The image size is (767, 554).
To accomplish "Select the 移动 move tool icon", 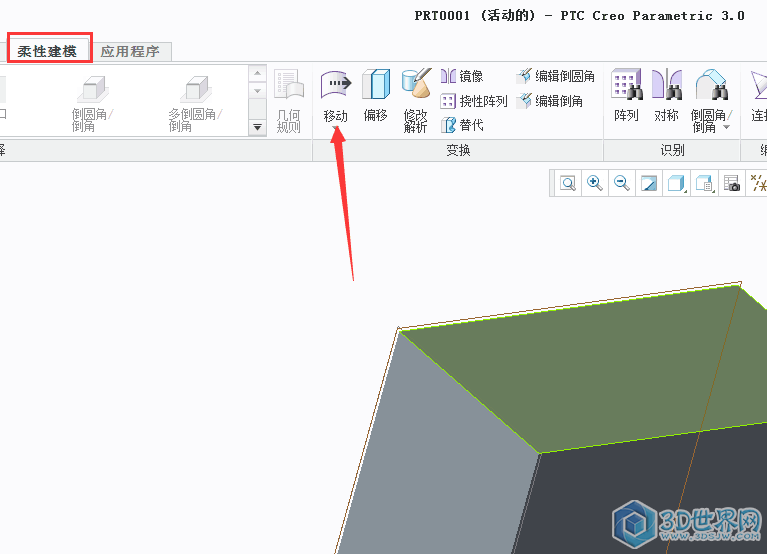I will tap(336, 83).
